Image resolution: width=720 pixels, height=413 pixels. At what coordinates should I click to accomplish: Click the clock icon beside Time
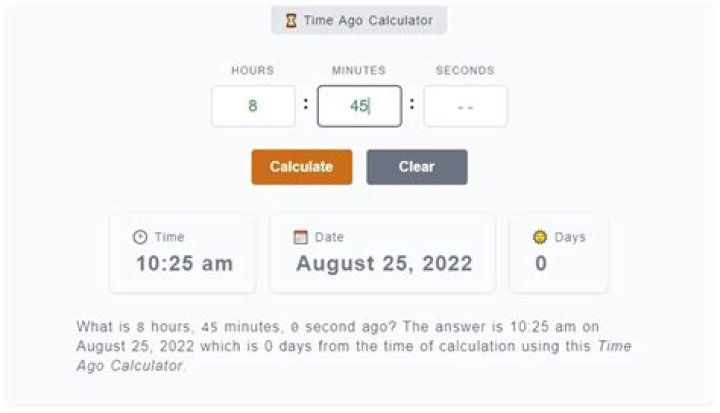[x=140, y=237]
